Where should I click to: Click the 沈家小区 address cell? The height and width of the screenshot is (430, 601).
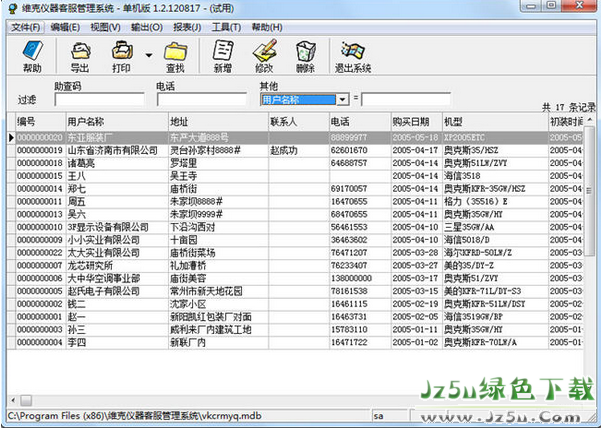coord(218,304)
